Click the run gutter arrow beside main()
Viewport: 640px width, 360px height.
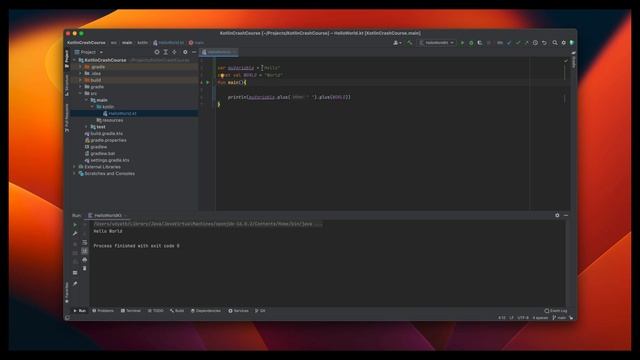click(x=207, y=82)
